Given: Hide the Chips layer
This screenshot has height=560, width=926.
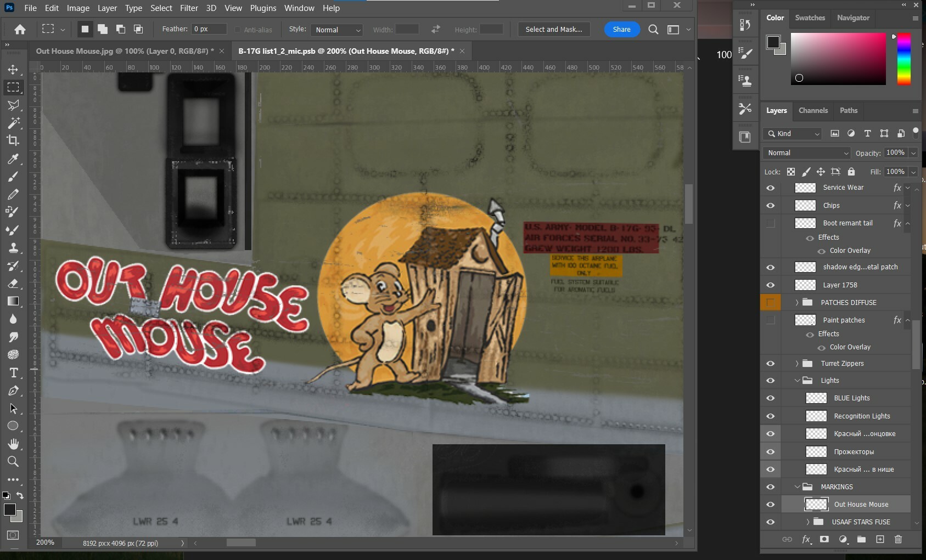Looking at the screenshot, I should [771, 206].
